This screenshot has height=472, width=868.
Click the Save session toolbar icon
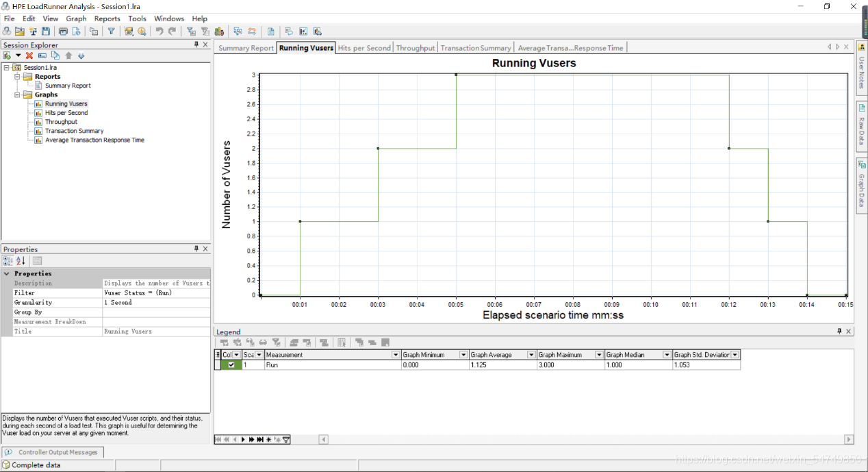pyautogui.click(x=46, y=32)
